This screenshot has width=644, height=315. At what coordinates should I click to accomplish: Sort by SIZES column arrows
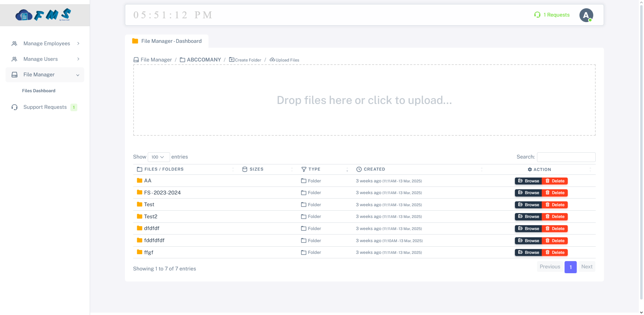tap(292, 170)
